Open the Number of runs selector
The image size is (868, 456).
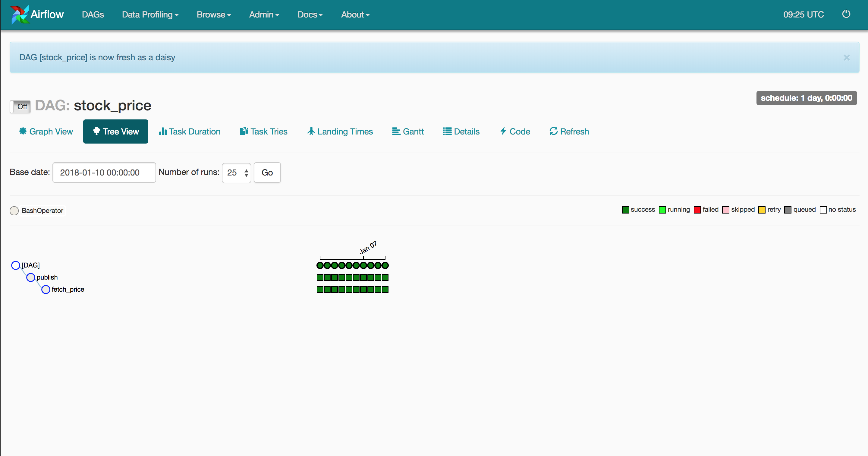236,172
